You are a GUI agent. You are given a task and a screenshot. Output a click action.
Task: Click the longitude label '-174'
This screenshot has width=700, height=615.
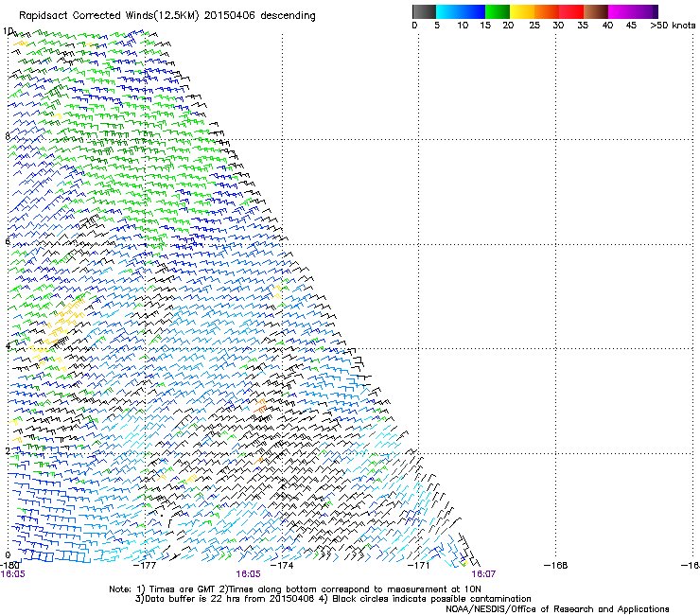pyautogui.click(x=282, y=566)
